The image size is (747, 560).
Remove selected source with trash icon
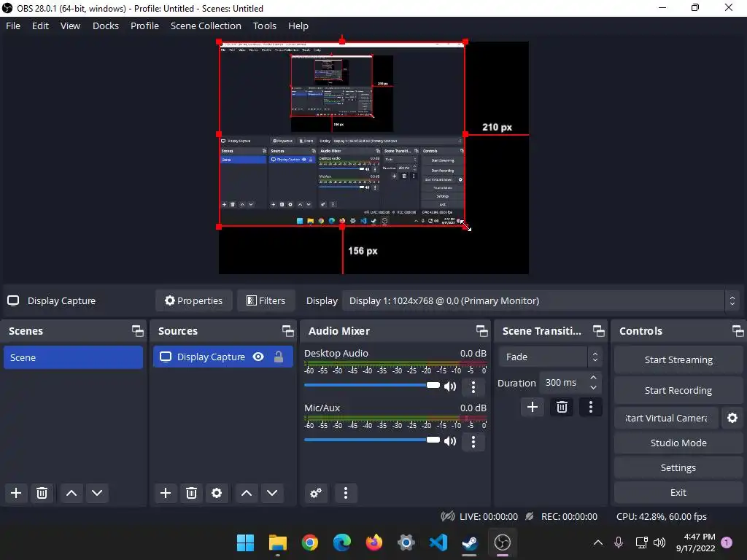(192, 493)
